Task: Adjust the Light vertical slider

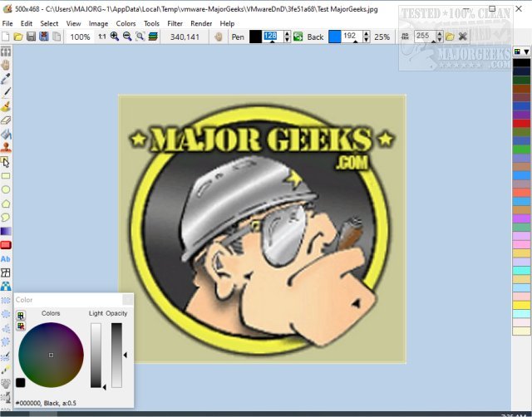Action: tap(96, 355)
